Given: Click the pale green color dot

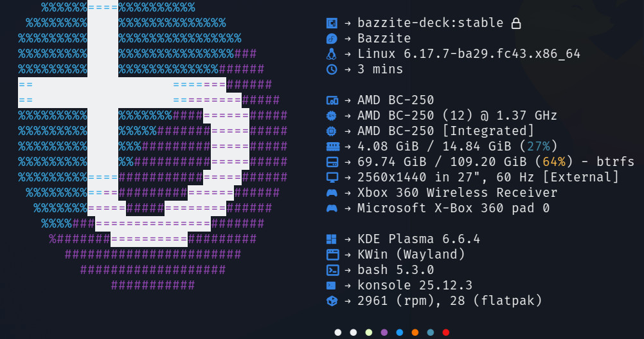Looking at the screenshot, I should [x=369, y=333].
